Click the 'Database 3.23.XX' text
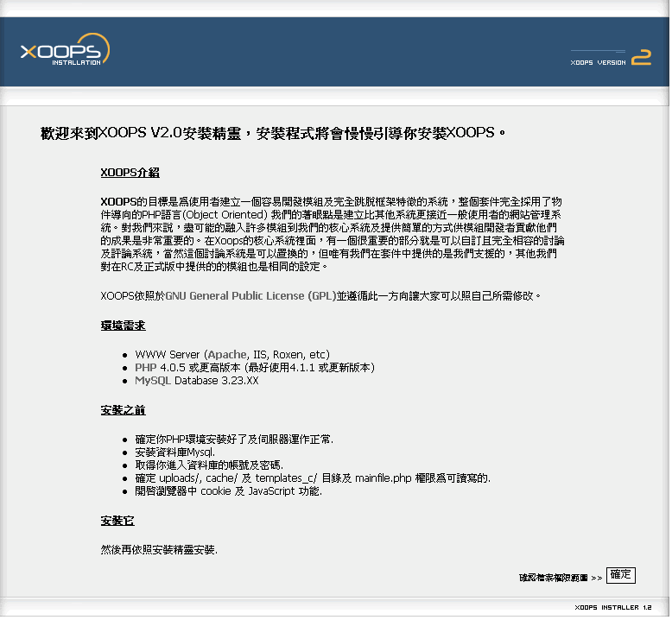Image resolution: width=672 pixels, height=620 pixels. tap(218, 383)
